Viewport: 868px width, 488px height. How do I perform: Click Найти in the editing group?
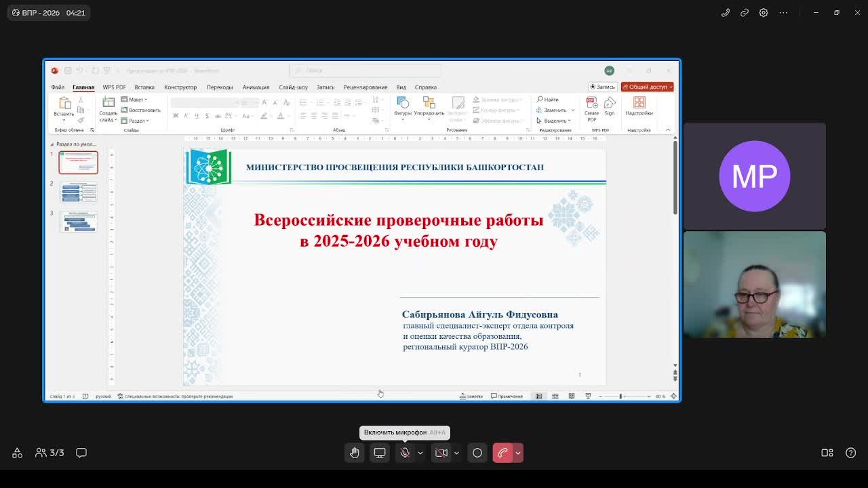548,100
